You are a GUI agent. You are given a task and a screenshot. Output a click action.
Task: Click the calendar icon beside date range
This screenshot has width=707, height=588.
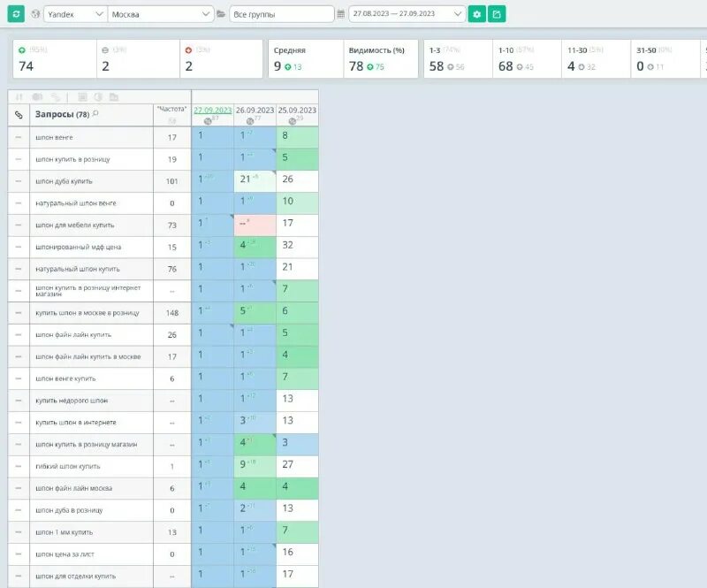tap(341, 14)
